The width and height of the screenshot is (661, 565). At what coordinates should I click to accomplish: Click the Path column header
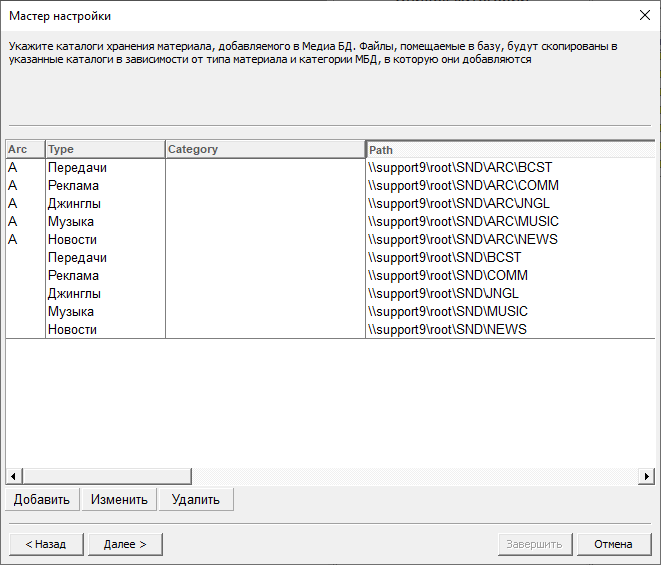click(510, 149)
